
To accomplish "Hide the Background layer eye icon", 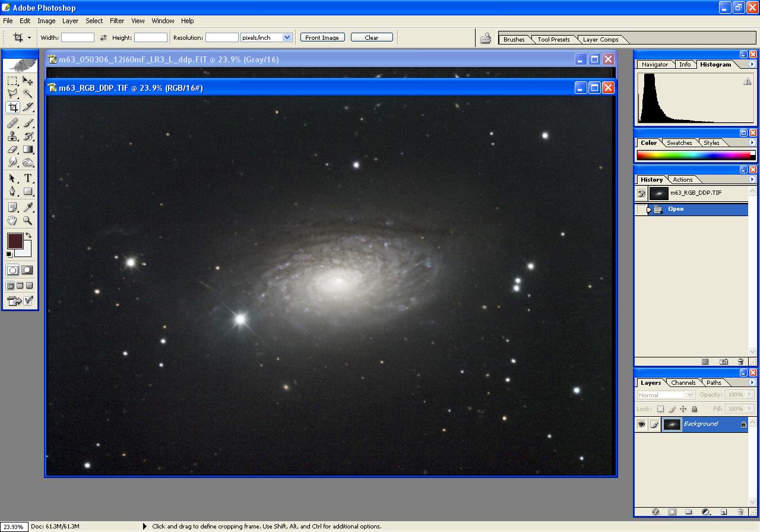I will click(x=641, y=424).
